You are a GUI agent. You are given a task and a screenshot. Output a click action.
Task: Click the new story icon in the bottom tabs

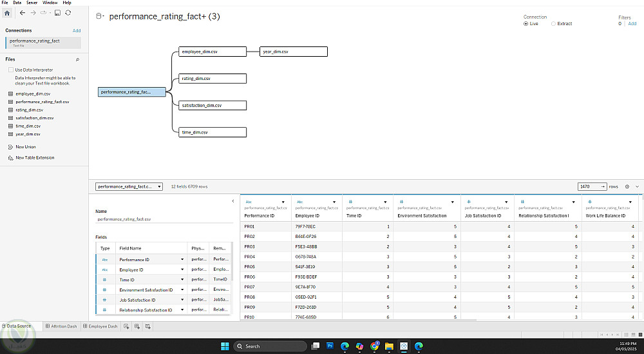click(148, 326)
